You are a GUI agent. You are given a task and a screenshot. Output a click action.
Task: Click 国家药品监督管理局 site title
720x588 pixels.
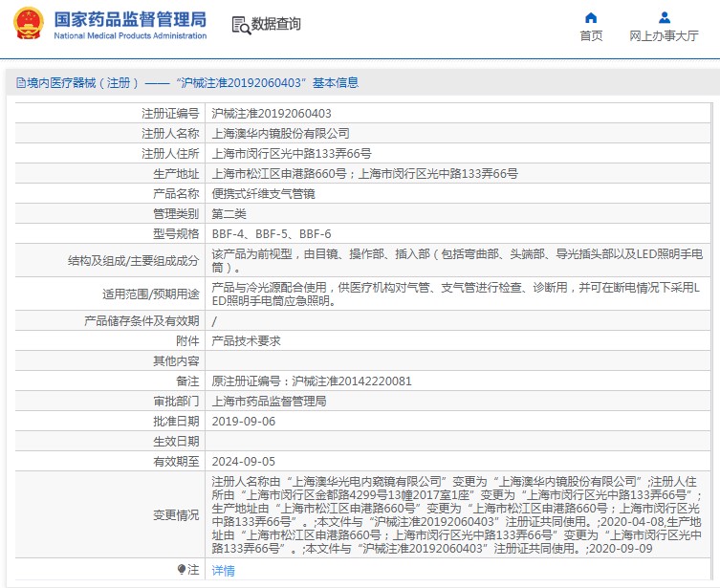point(130,19)
